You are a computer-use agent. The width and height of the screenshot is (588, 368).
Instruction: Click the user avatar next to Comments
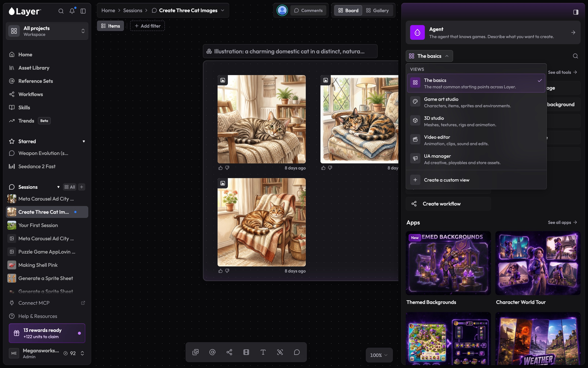(x=282, y=11)
